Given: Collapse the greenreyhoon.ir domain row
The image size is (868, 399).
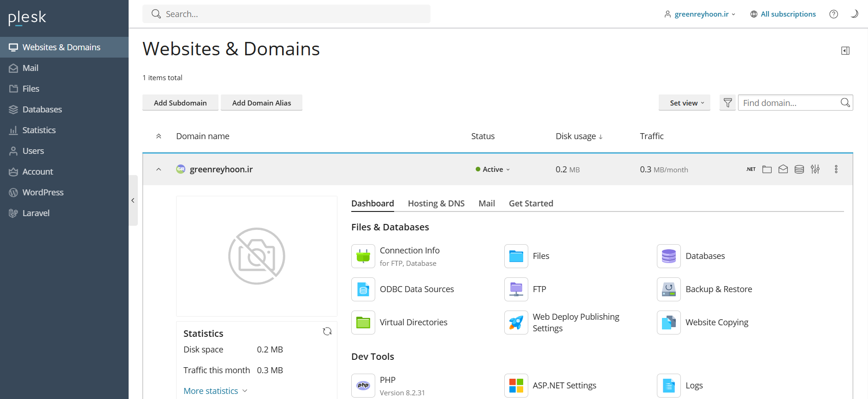Looking at the screenshot, I should tap(159, 169).
